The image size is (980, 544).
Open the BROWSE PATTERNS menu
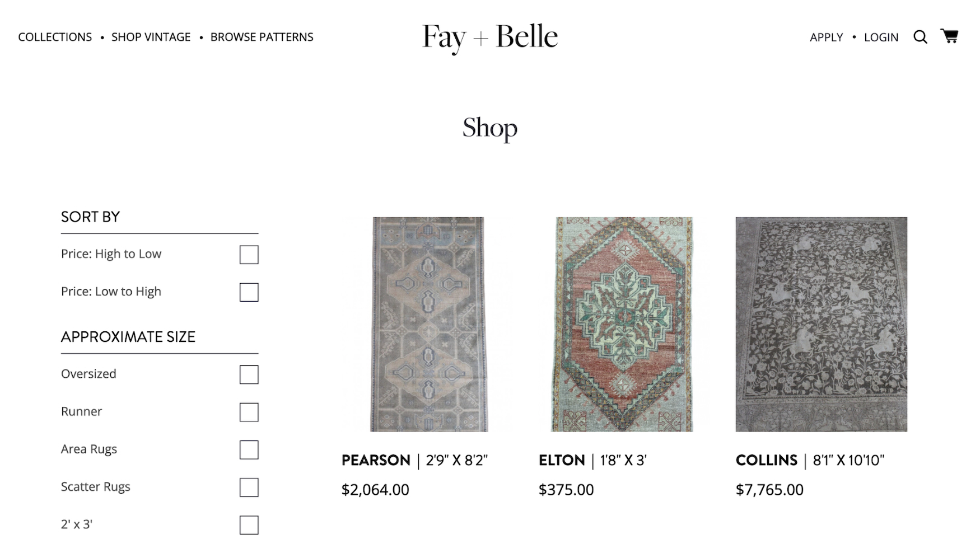[x=262, y=37]
